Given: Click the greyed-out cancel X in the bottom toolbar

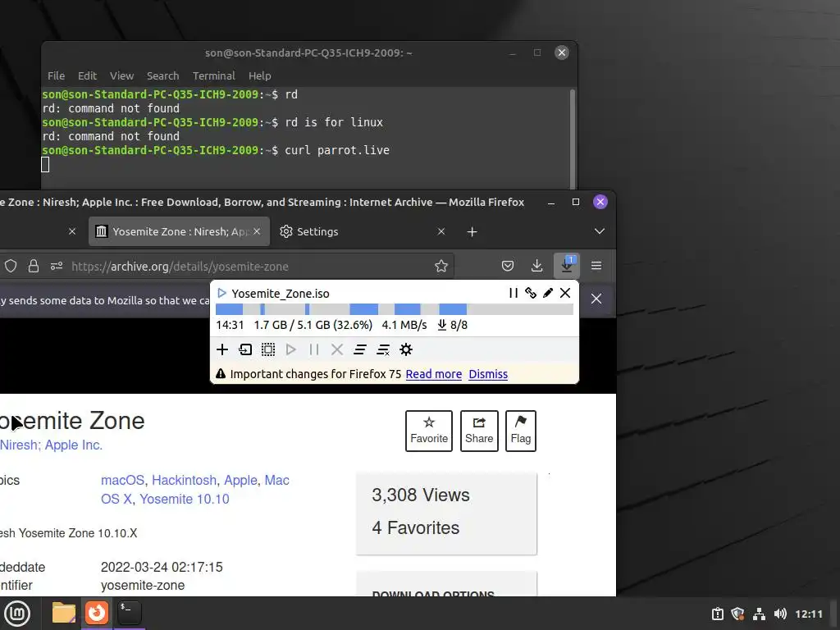Looking at the screenshot, I should click(x=337, y=349).
